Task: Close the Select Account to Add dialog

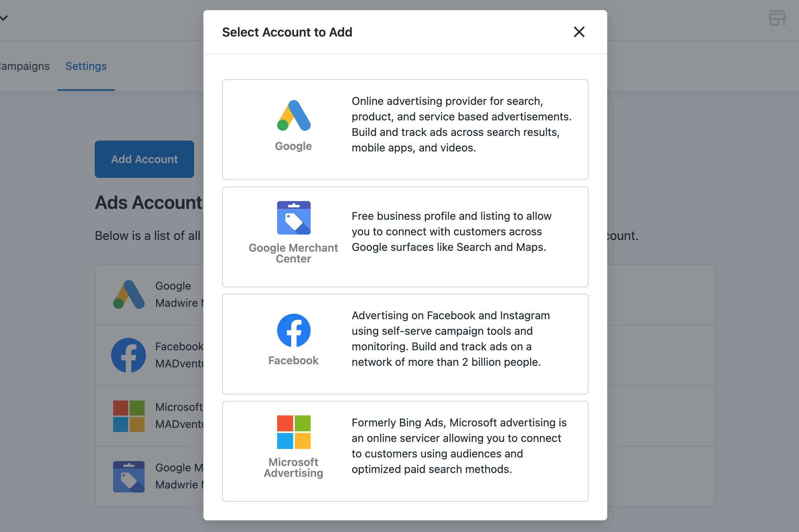Action: coord(579,32)
